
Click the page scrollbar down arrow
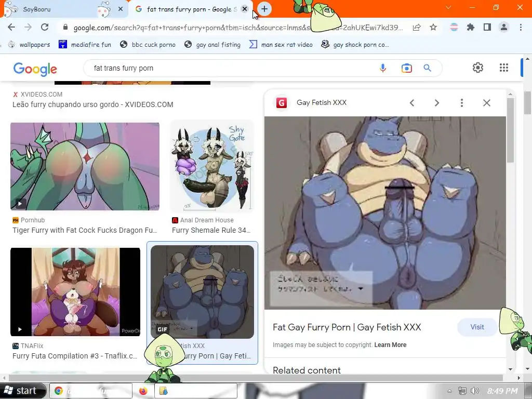[528, 369]
